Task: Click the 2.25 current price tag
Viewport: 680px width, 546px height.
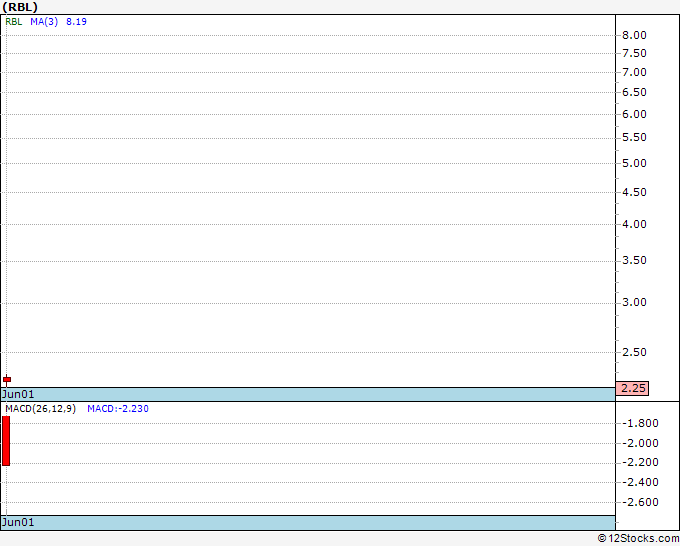Action: [x=633, y=388]
